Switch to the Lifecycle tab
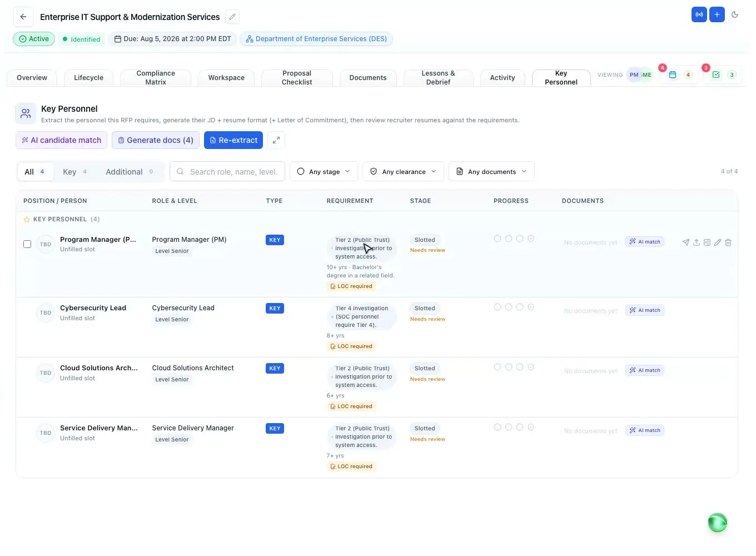The height and width of the screenshot is (556, 756). coord(88,78)
